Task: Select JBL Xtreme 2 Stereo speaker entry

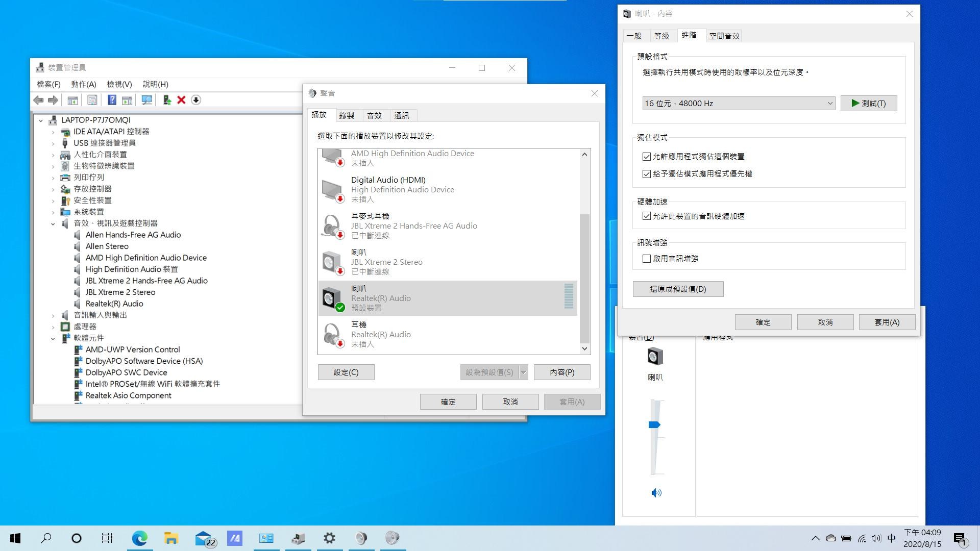Action: pos(448,262)
